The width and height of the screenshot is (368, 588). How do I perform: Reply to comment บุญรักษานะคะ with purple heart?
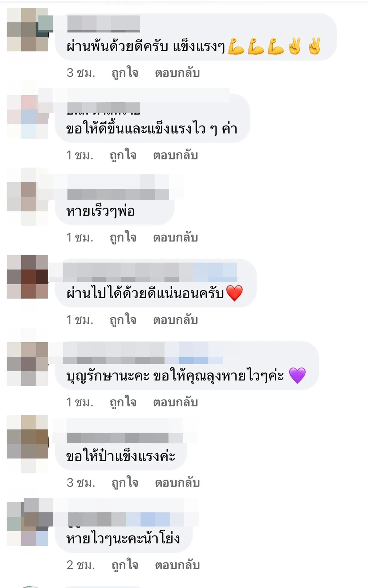click(x=175, y=402)
